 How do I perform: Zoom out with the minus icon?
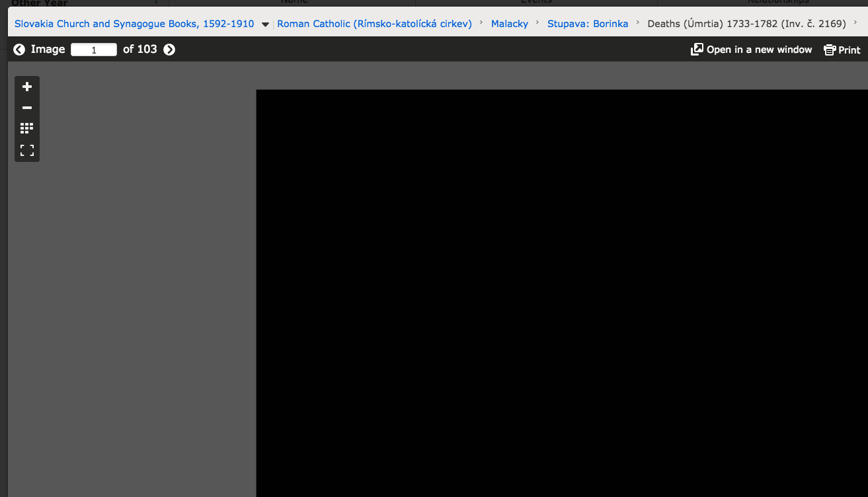[27, 108]
